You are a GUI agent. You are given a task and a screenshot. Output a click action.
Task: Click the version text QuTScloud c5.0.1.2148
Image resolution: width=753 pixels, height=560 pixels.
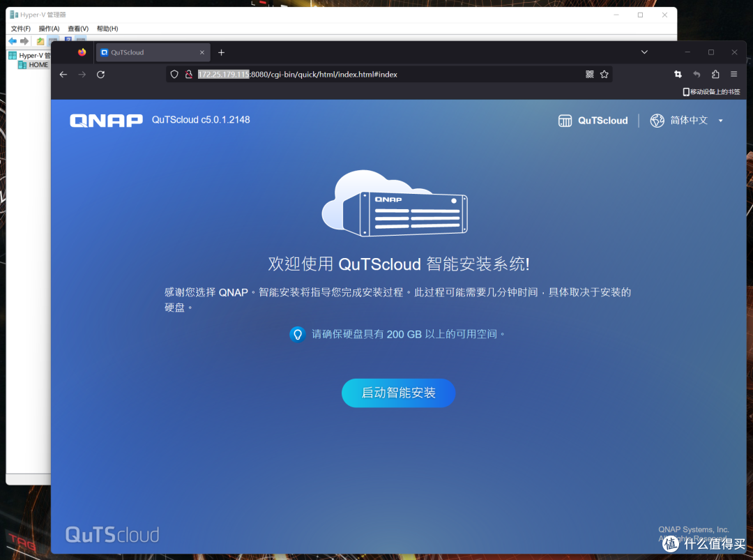[x=201, y=120]
